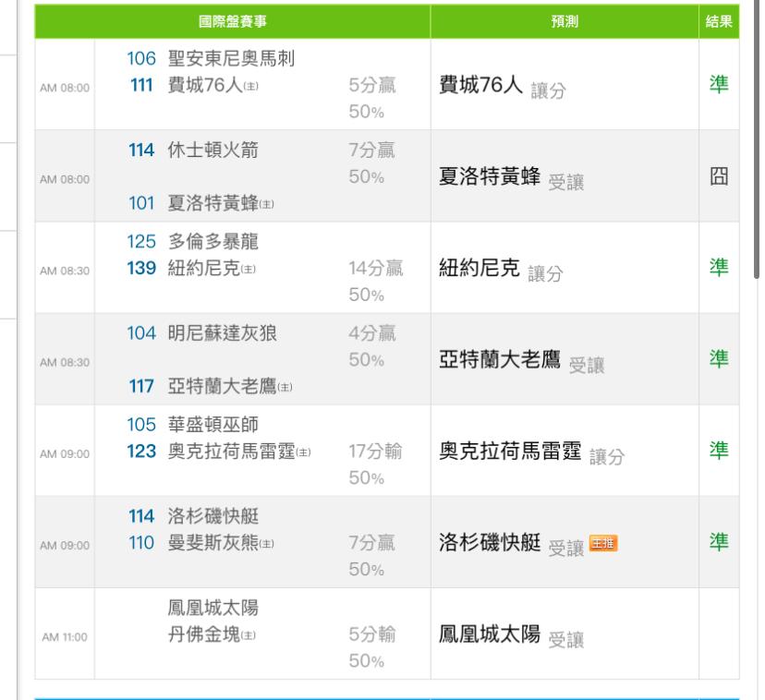Open 明尼蘇達灰狼 team link
The image size is (765, 700).
222,333
